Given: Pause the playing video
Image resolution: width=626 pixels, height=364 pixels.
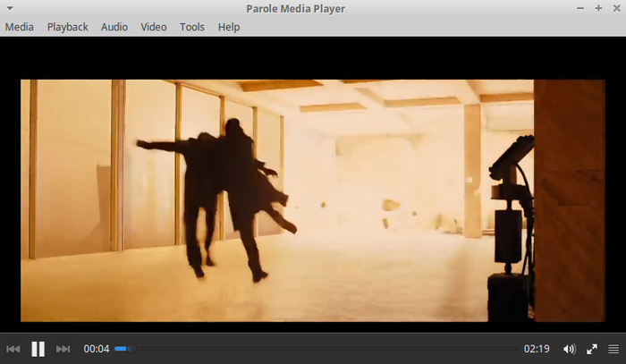Looking at the screenshot, I should coord(38,349).
